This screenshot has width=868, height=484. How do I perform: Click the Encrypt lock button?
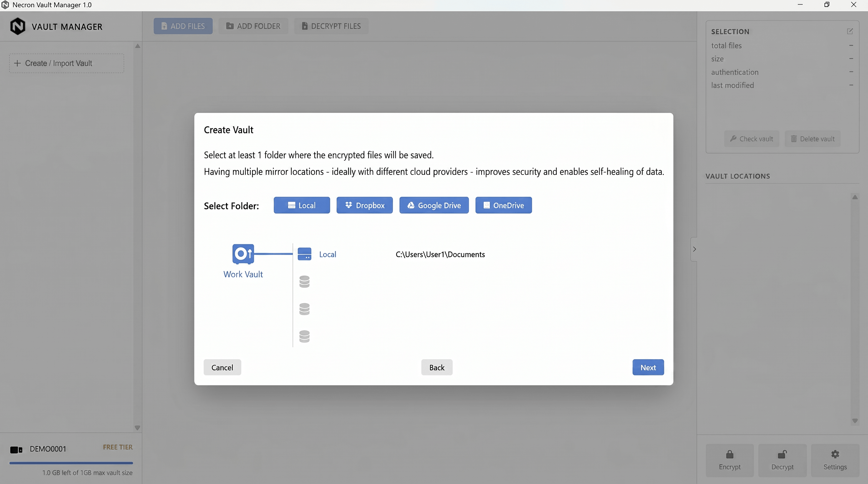click(x=730, y=460)
